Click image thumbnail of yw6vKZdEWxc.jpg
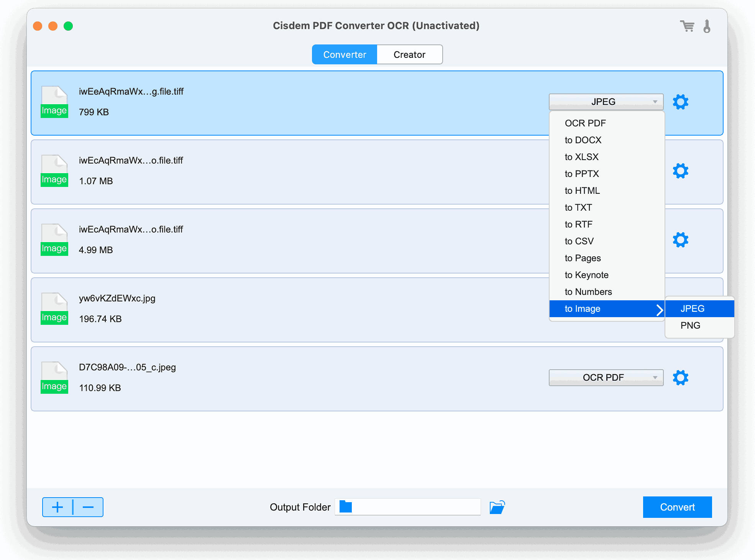Screen dimensions: 755x560 [54, 309]
